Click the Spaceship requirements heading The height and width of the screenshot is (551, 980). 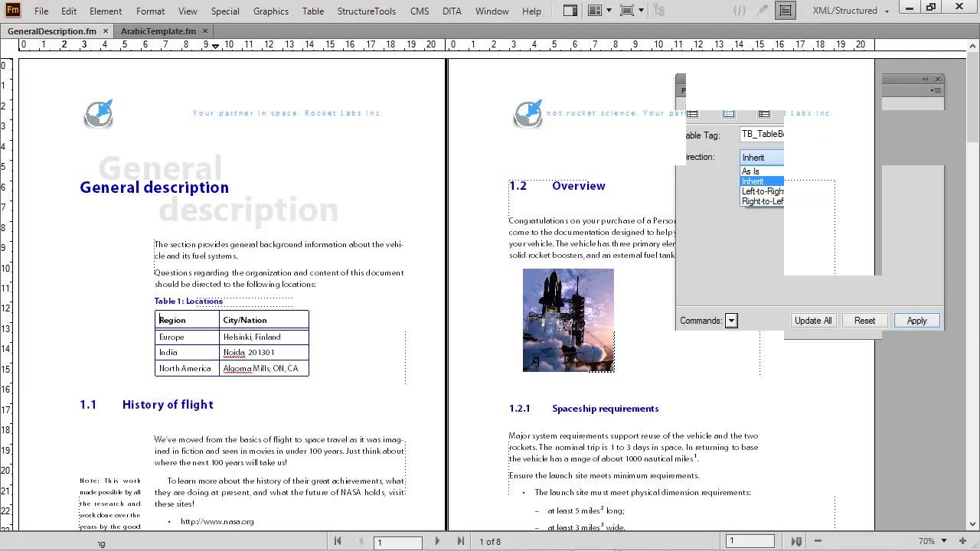[605, 409]
